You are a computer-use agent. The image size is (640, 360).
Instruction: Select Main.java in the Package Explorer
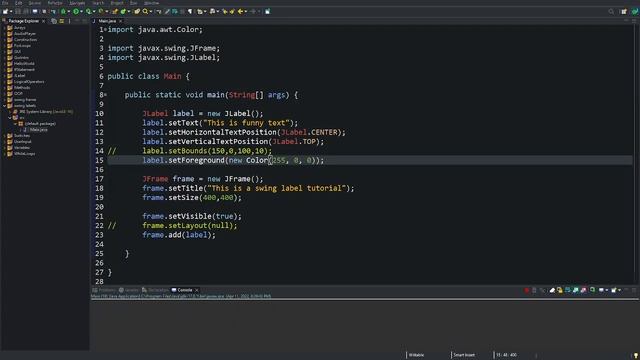point(38,130)
